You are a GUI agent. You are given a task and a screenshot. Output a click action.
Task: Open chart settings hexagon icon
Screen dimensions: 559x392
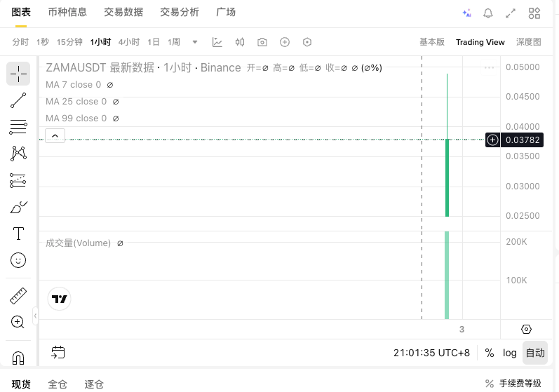(x=307, y=42)
